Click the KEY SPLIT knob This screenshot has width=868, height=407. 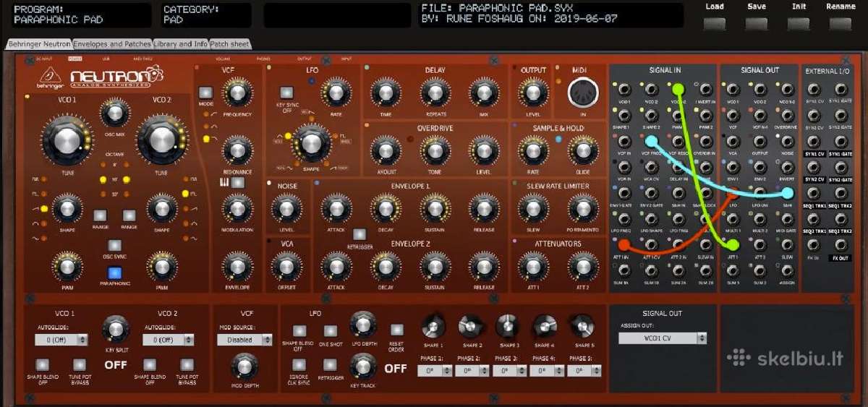click(115, 327)
